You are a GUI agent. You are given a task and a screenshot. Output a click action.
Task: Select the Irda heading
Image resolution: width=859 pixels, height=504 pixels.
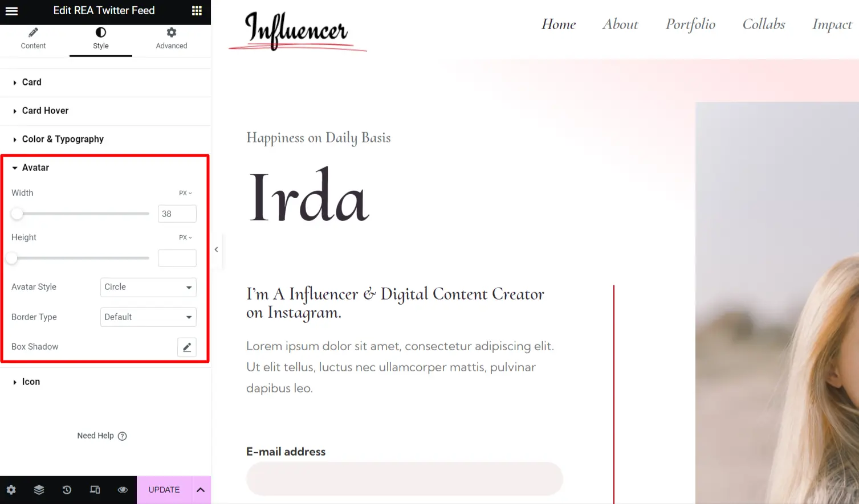coord(310,196)
